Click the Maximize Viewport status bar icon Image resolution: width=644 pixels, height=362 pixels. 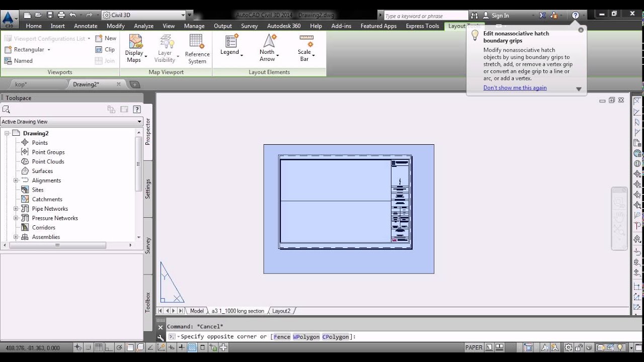tap(528, 347)
